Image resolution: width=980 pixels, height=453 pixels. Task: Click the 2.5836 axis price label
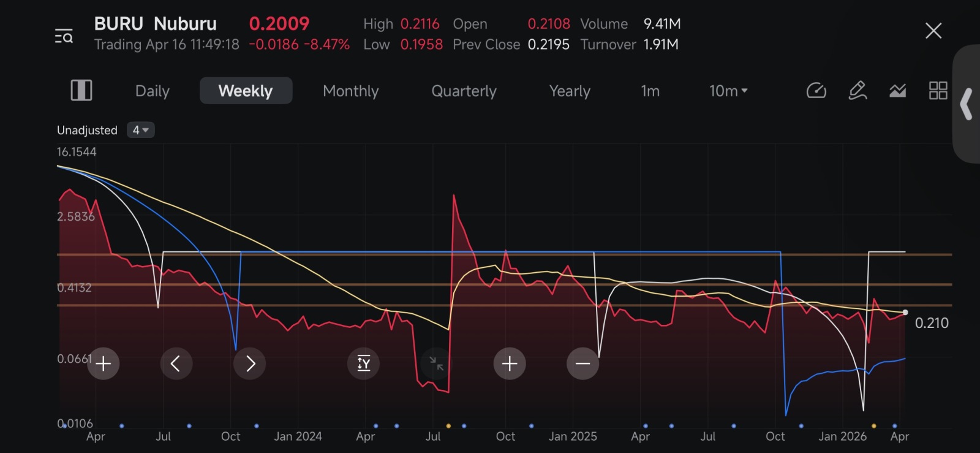pos(76,216)
